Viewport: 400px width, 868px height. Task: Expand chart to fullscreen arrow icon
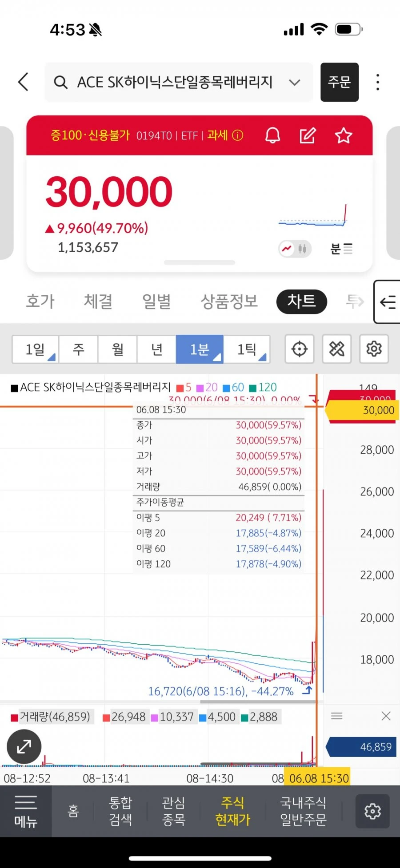(24, 747)
